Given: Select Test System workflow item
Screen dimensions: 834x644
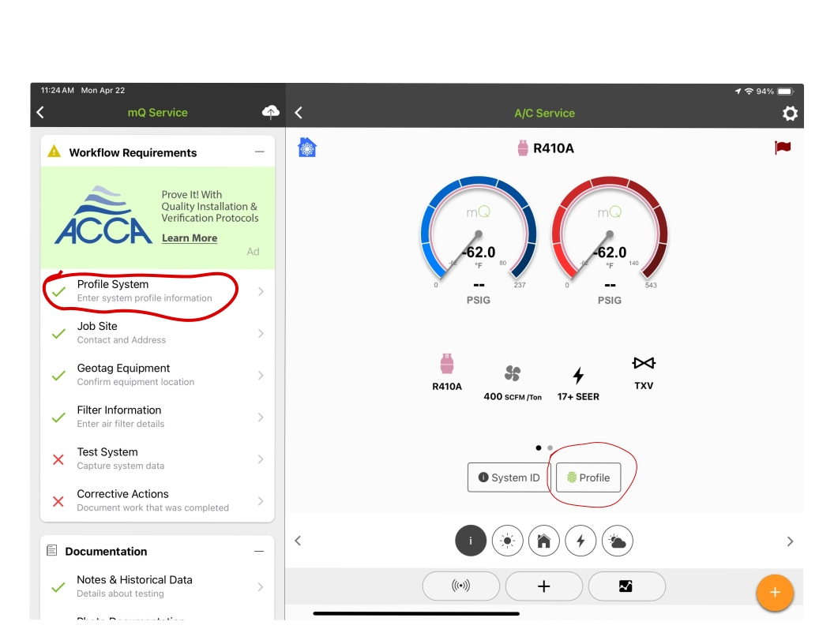Looking at the screenshot, I should pos(157,459).
